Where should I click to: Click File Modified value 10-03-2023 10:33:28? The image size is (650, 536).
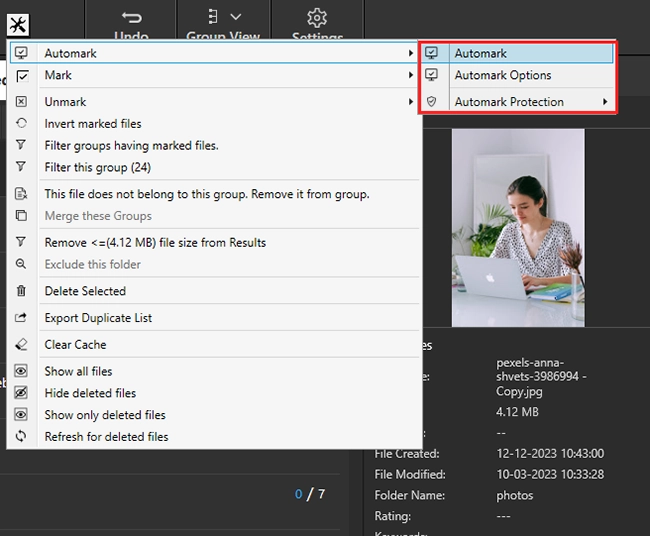(x=550, y=474)
